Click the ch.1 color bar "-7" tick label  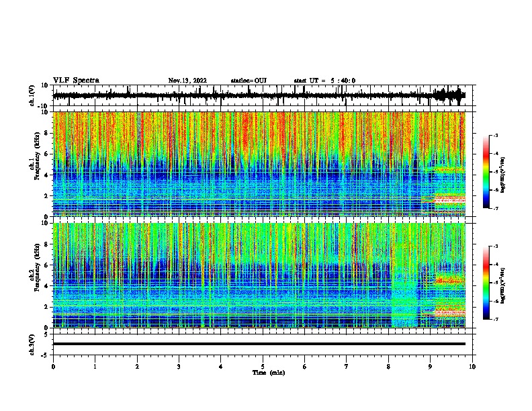tap(495, 208)
